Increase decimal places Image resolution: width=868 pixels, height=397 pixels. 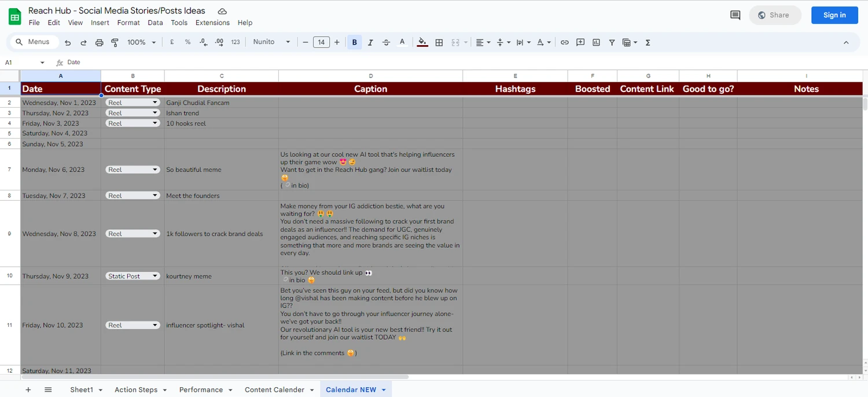tap(219, 42)
